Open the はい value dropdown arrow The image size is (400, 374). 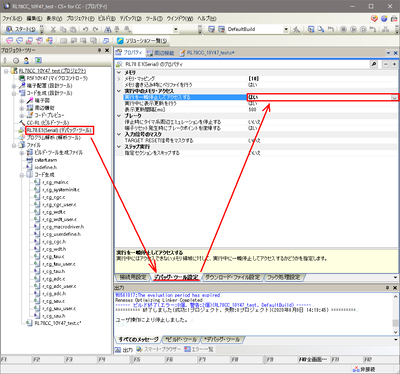click(x=394, y=97)
